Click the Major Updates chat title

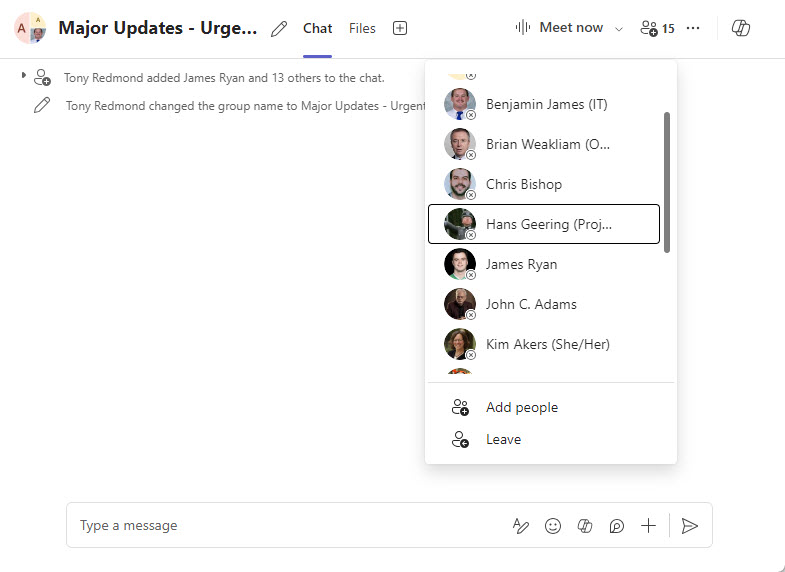[158, 28]
